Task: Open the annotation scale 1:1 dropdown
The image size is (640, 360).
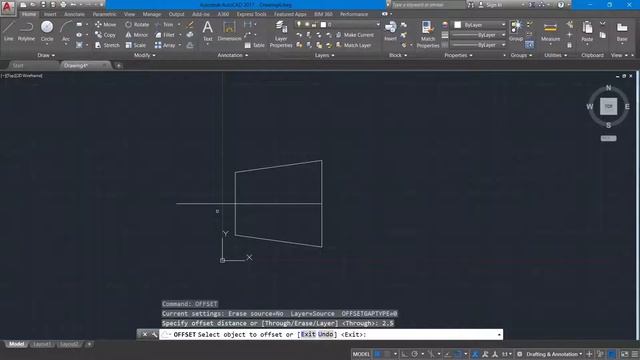Action: point(507,354)
